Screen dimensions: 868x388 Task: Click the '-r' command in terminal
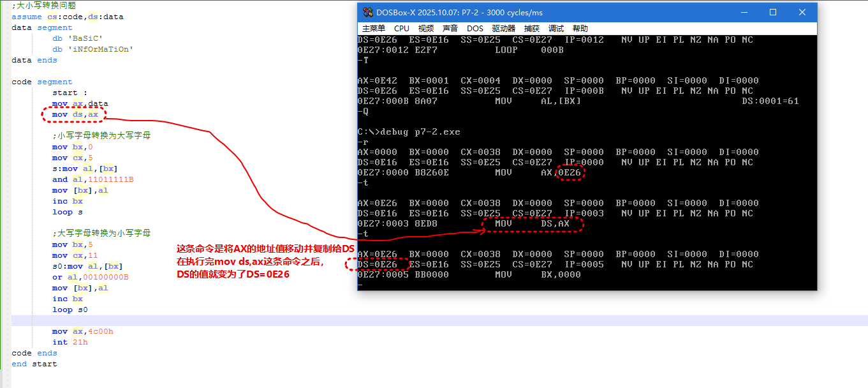click(x=363, y=142)
